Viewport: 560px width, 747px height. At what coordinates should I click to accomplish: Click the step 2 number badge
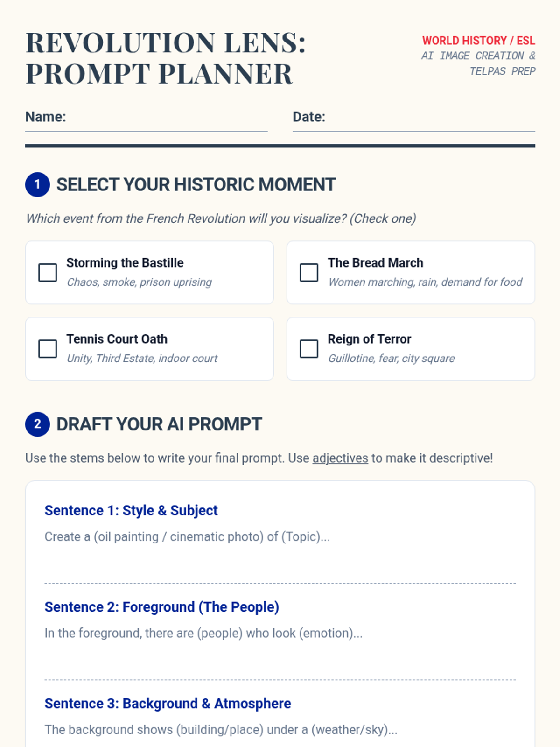coord(37,424)
